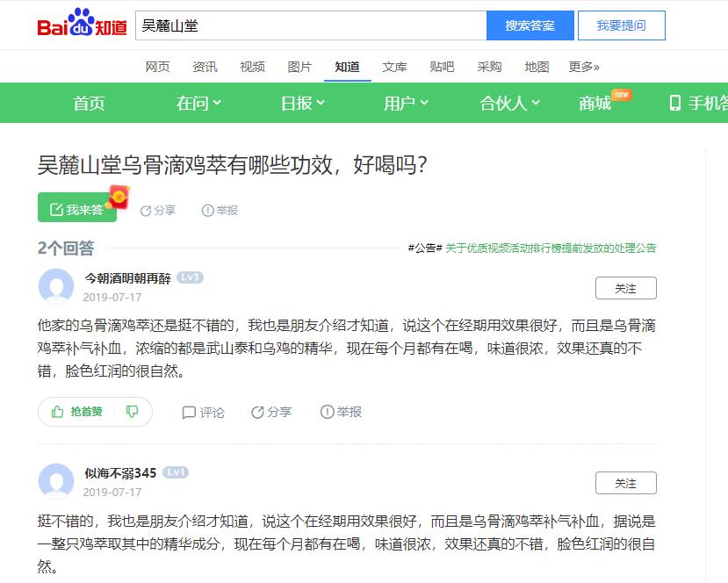
Task: Click the share icon under the question title
Action: 146,211
